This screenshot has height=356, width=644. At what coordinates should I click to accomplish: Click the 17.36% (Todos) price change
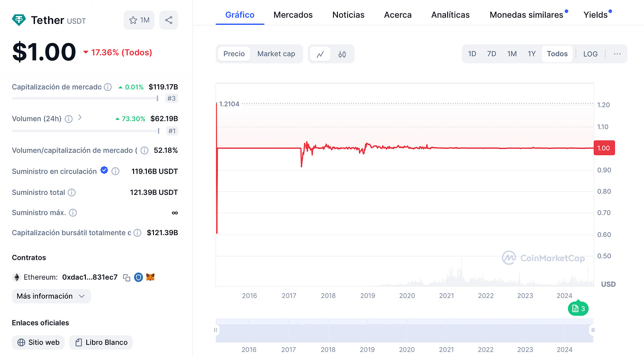tap(118, 52)
